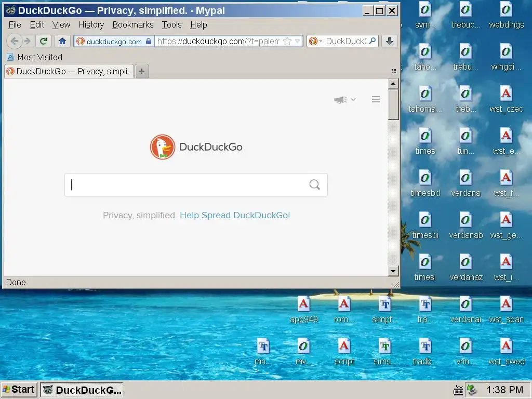Image resolution: width=532 pixels, height=399 pixels.
Task: Select the timesi font file icon
Action: click(x=425, y=268)
